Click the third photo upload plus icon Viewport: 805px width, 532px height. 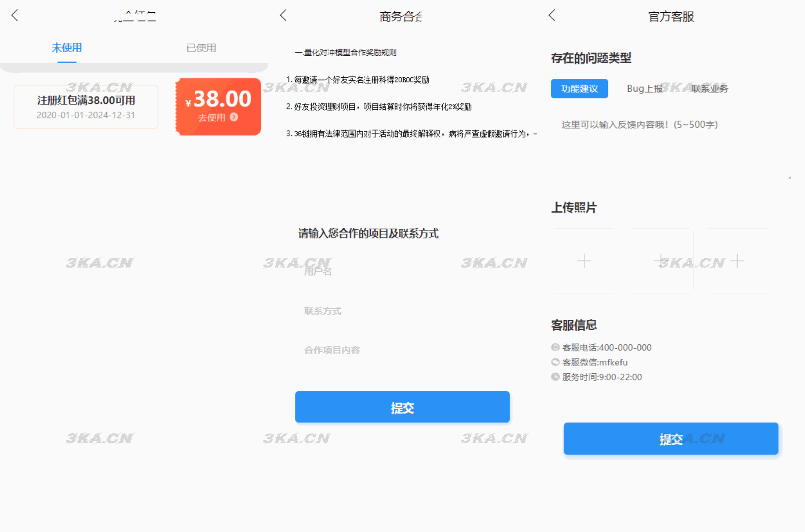737,261
